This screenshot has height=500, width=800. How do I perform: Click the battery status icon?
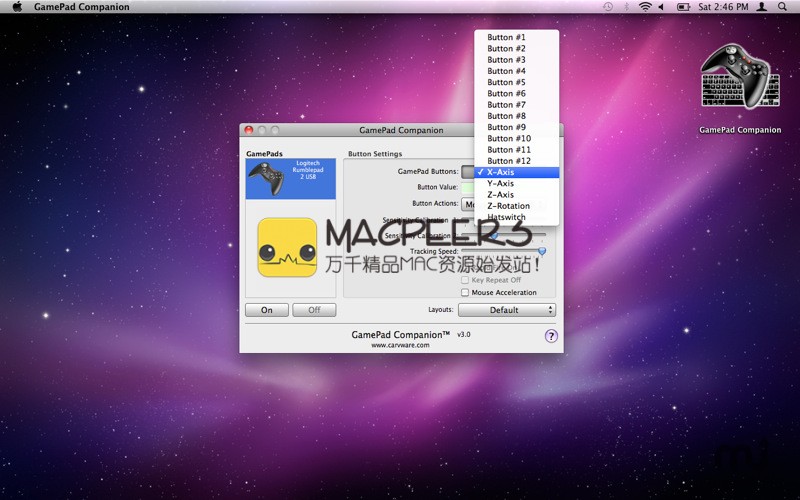684,7
